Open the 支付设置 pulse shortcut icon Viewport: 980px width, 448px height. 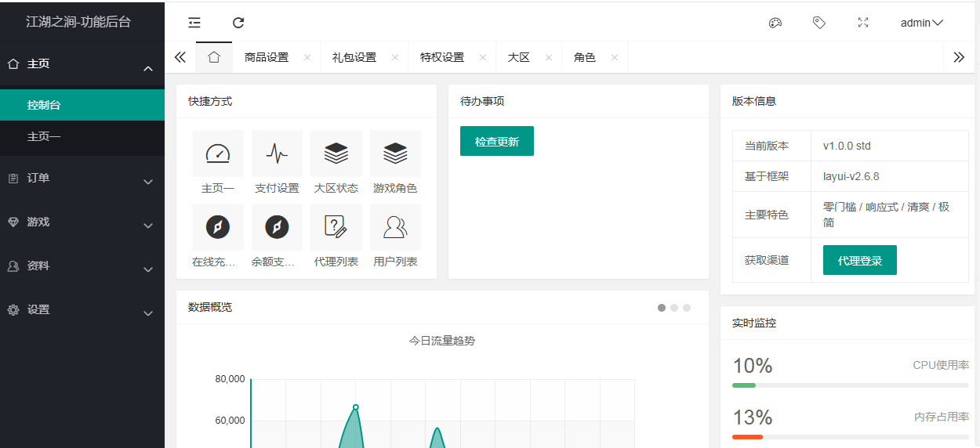[x=277, y=154]
